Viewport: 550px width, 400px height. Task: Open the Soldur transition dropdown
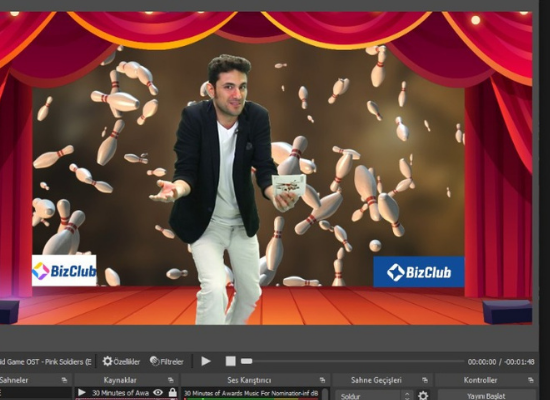(374, 396)
